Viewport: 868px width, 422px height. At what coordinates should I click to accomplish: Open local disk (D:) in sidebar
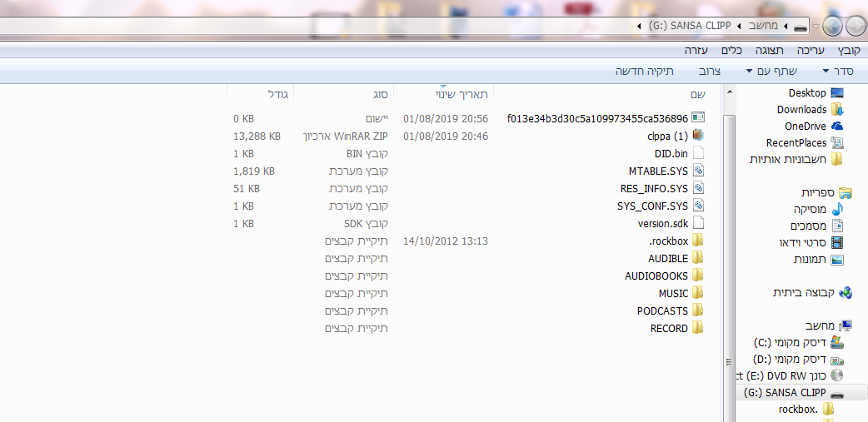pos(799,359)
